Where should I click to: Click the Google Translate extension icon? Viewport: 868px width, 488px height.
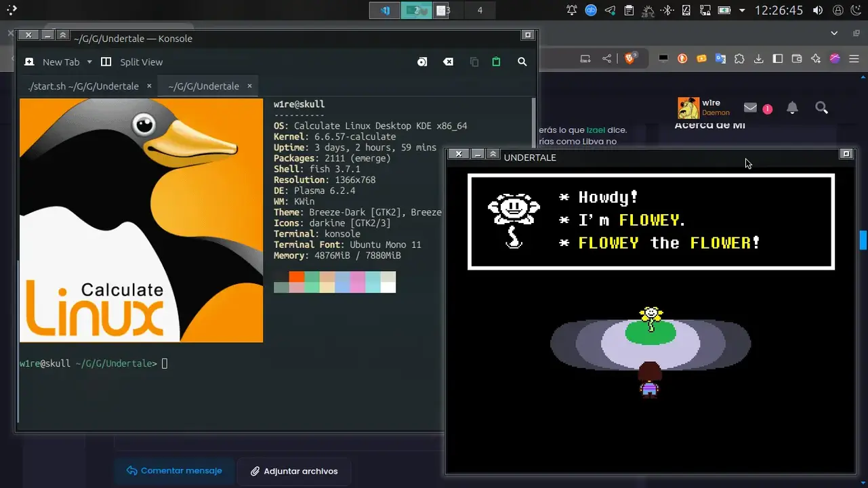point(720,59)
